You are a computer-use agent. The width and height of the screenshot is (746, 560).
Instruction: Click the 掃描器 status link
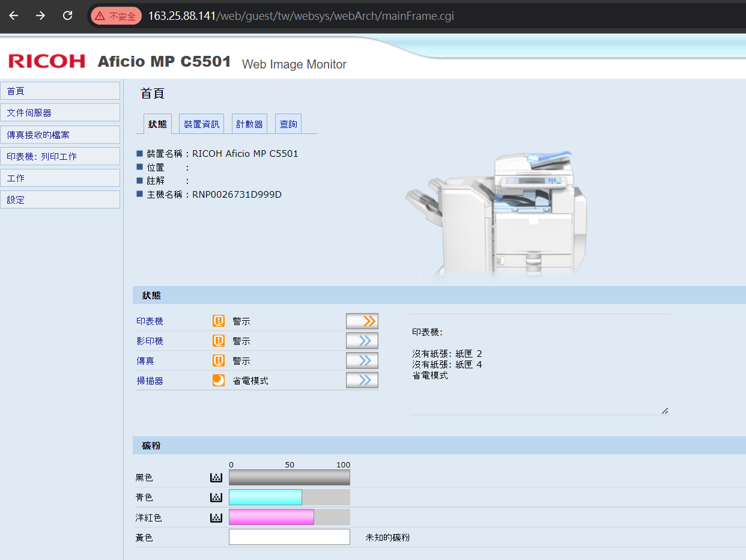coord(150,381)
